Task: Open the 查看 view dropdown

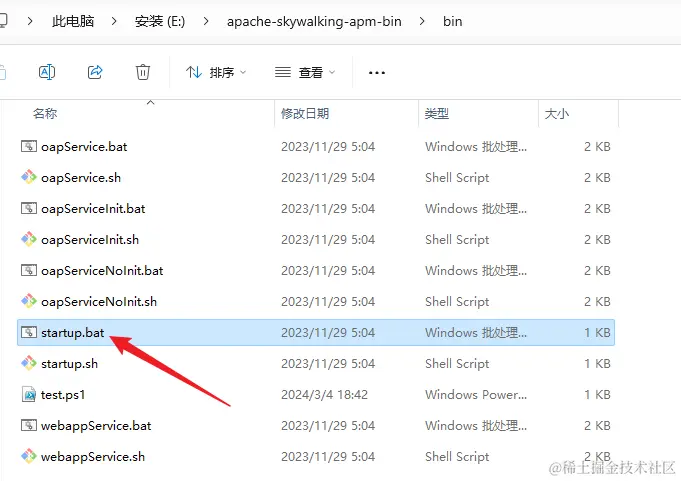Action: pyautogui.click(x=305, y=72)
